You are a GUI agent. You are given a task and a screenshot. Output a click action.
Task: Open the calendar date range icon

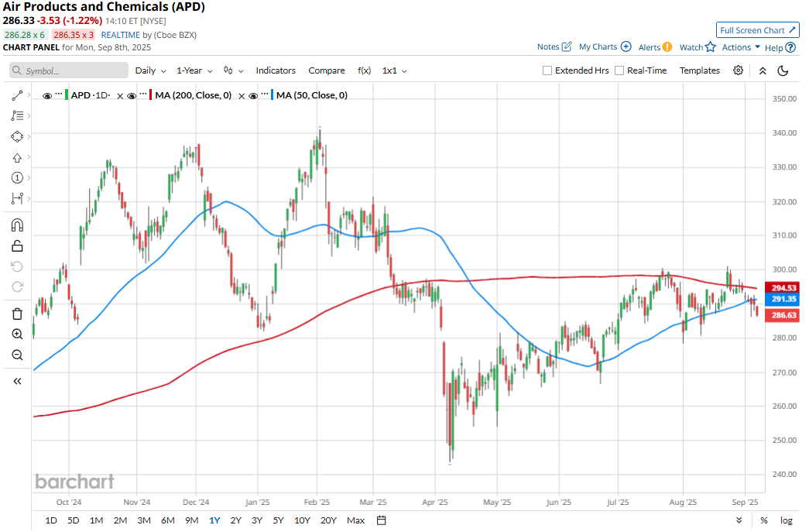[x=382, y=520]
